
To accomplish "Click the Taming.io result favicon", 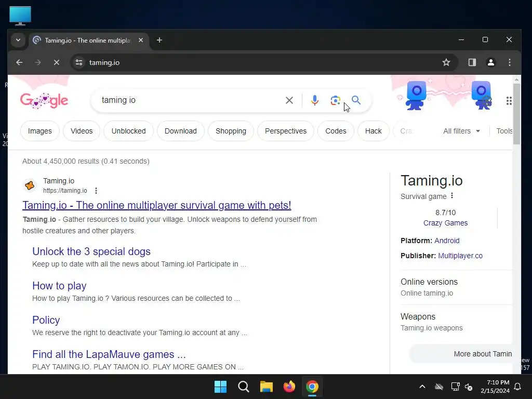I will click(x=30, y=185).
